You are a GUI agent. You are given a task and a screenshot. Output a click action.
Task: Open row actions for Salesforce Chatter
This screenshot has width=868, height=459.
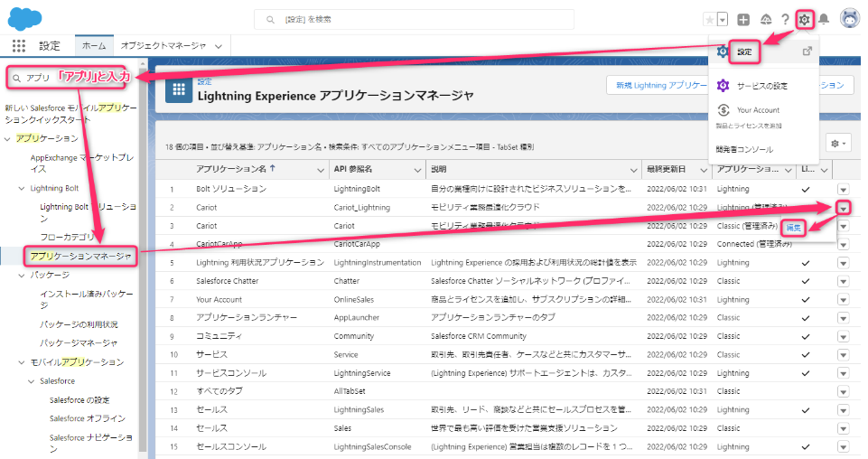[x=843, y=281]
